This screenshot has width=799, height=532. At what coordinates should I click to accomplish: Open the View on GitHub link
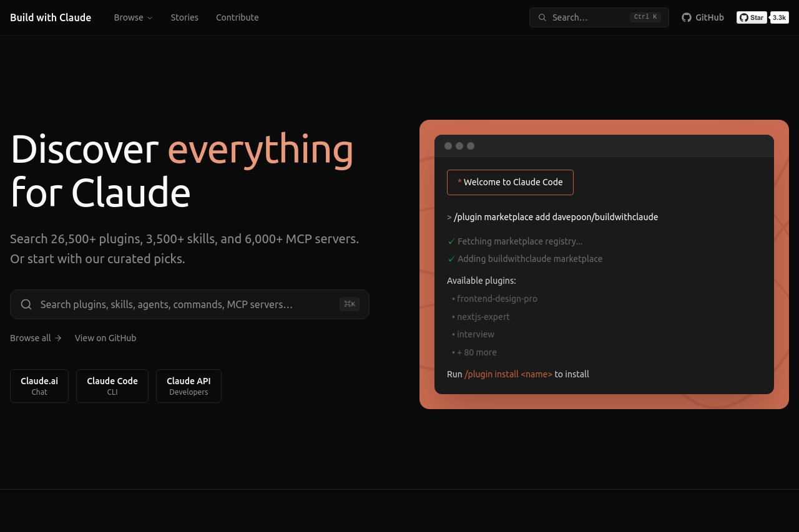[105, 338]
